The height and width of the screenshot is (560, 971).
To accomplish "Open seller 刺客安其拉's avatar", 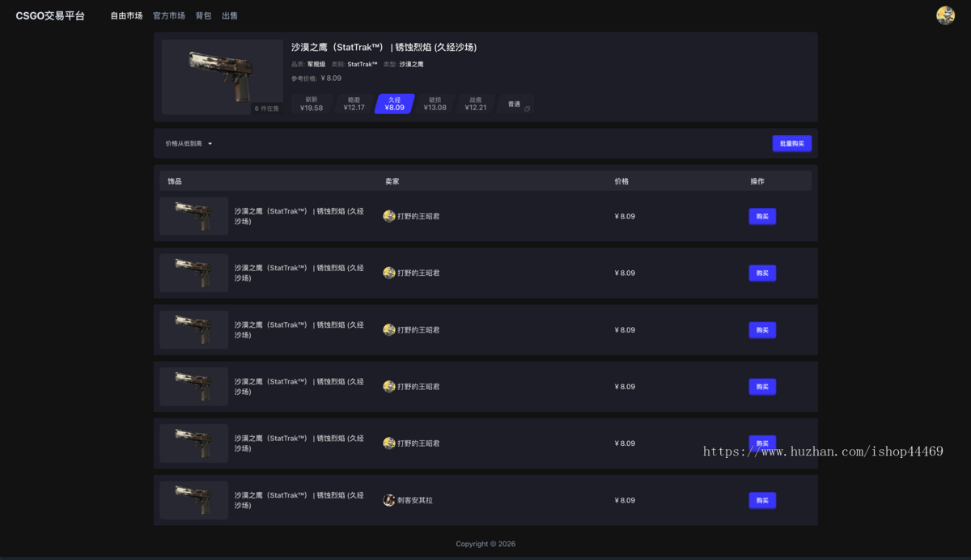I will click(x=389, y=500).
